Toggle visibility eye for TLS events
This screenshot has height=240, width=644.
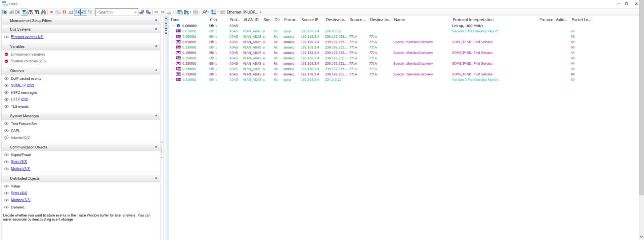pyautogui.click(x=6, y=106)
